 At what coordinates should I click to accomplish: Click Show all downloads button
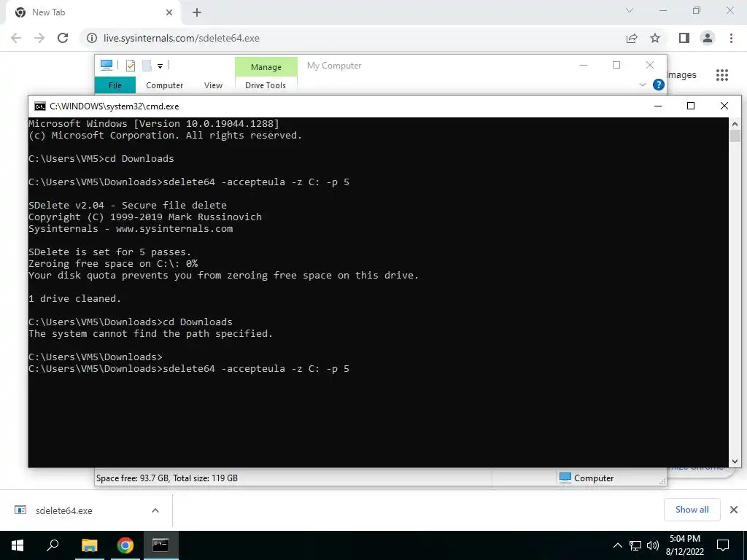click(692, 510)
